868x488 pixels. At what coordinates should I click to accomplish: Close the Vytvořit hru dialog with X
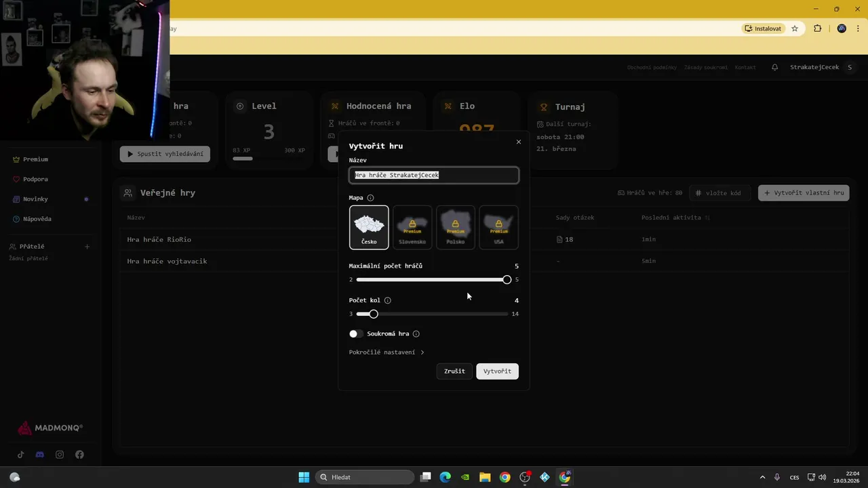519,142
